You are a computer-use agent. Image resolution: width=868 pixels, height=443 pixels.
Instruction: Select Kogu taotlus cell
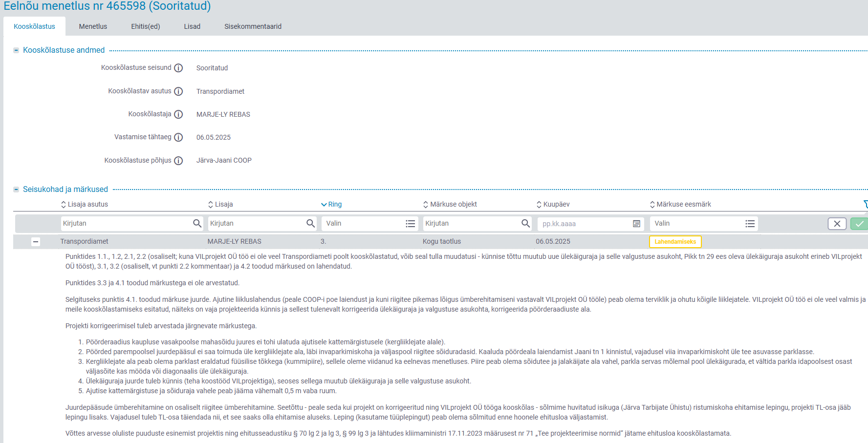click(442, 241)
